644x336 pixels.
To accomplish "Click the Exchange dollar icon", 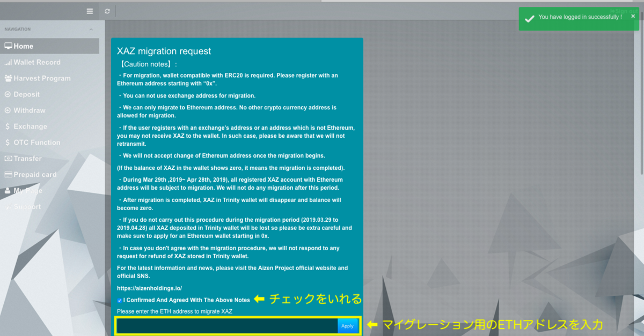I will (x=7, y=126).
